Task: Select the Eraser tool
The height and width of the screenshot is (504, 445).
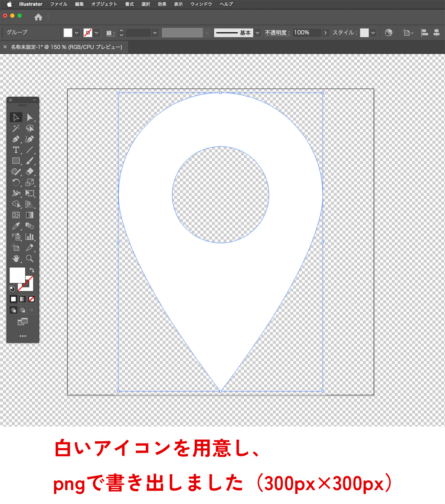Action: point(30,172)
